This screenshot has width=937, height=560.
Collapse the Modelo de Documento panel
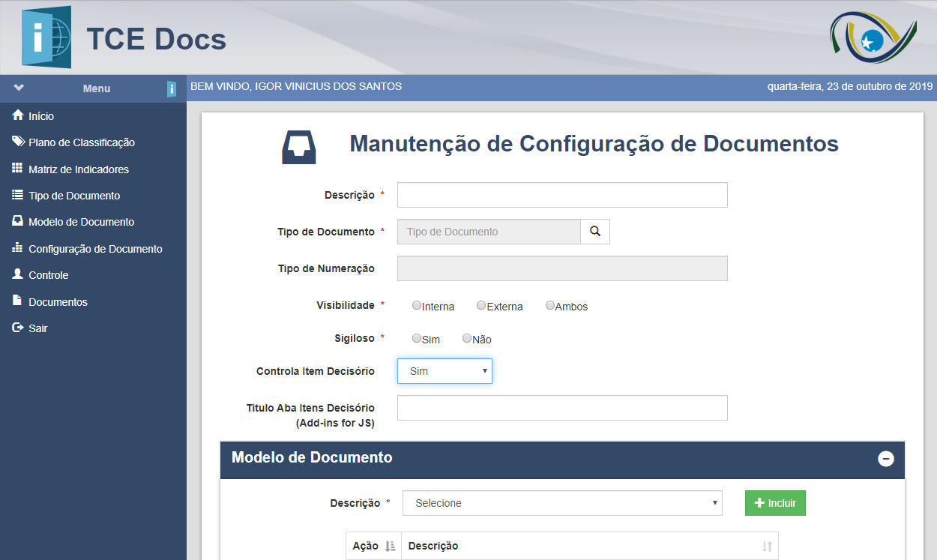(x=886, y=459)
